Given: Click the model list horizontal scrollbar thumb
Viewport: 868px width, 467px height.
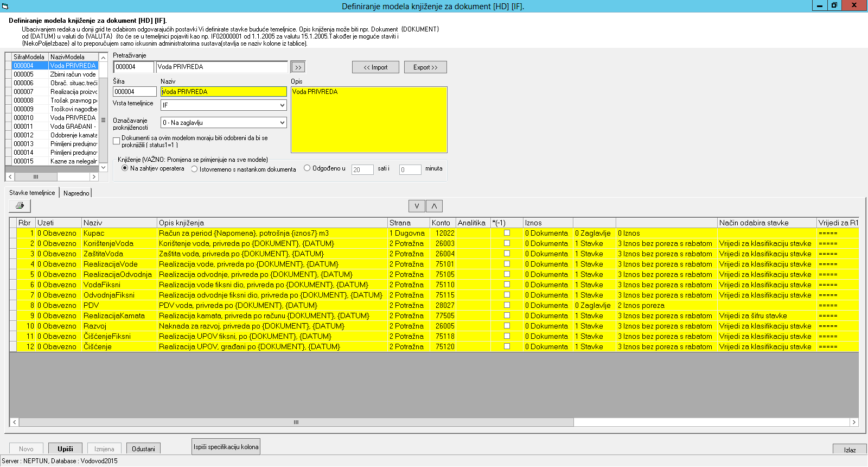Looking at the screenshot, I should pyautogui.click(x=36, y=176).
